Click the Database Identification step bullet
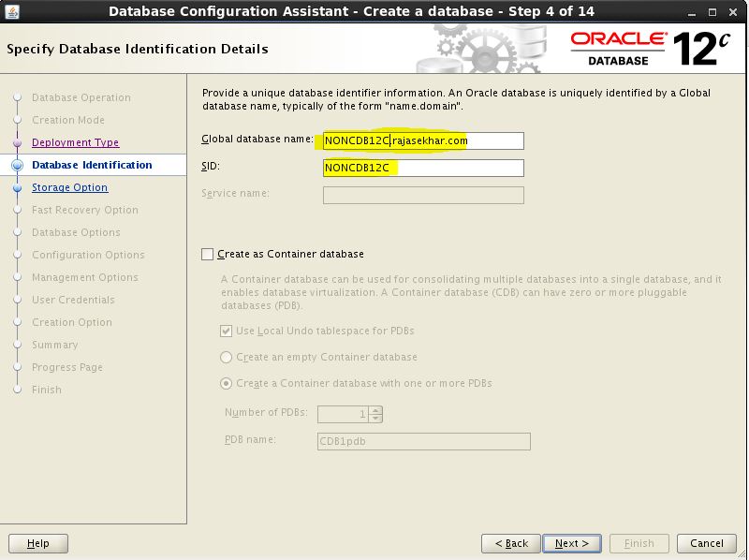The height and width of the screenshot is (560, 749). (x=17, y=165)
